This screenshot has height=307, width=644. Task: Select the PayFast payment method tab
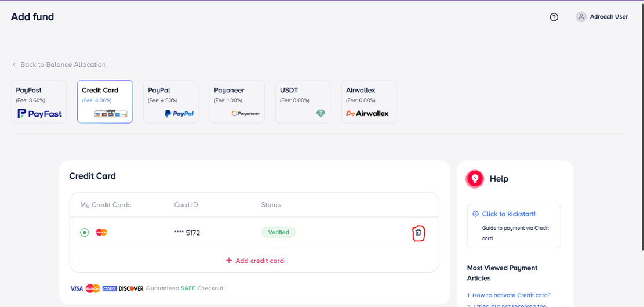click(39, 102)
